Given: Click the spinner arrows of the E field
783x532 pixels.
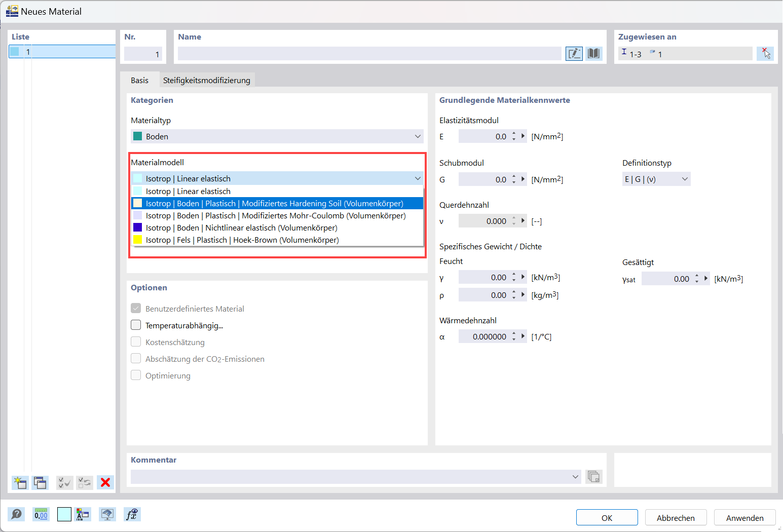Looking at the screenshot, I should pyautogui.click(x=514, y=136).
